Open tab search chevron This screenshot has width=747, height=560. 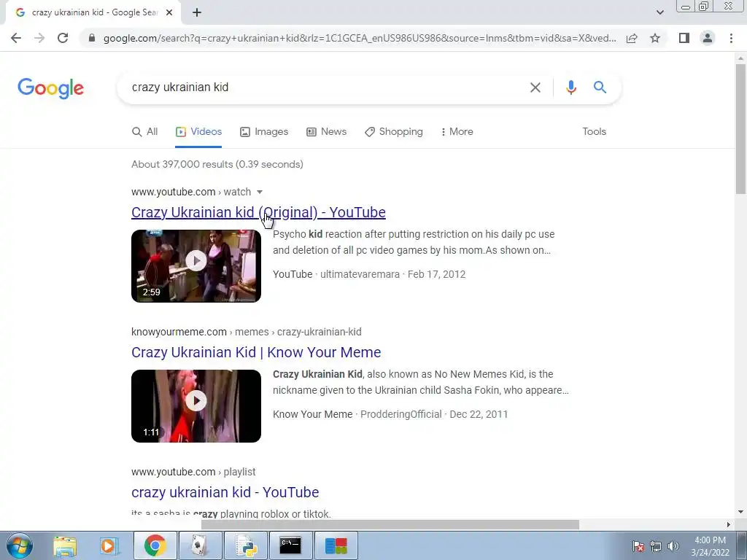pyautogui.click(x=659, y=12)
